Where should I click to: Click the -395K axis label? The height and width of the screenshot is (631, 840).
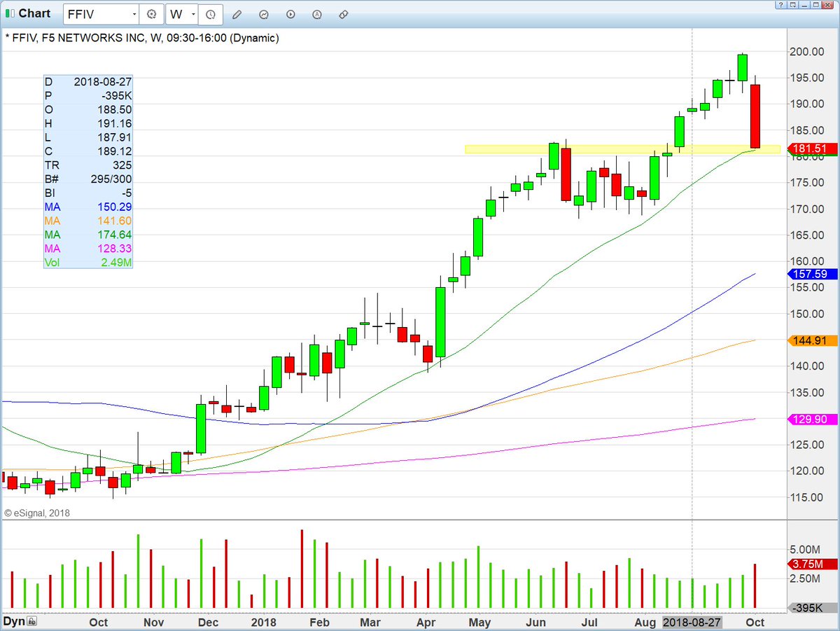pos(813,608)
